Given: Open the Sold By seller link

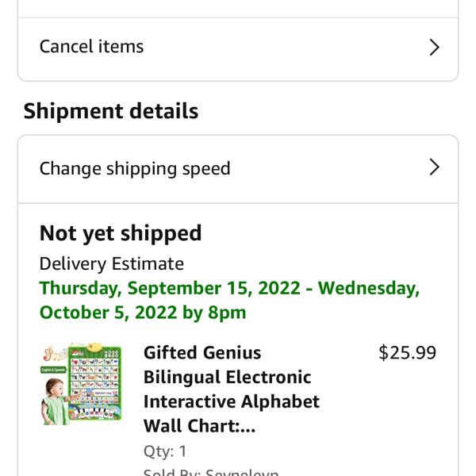Looking at the screenshot, I should point(211,472).
